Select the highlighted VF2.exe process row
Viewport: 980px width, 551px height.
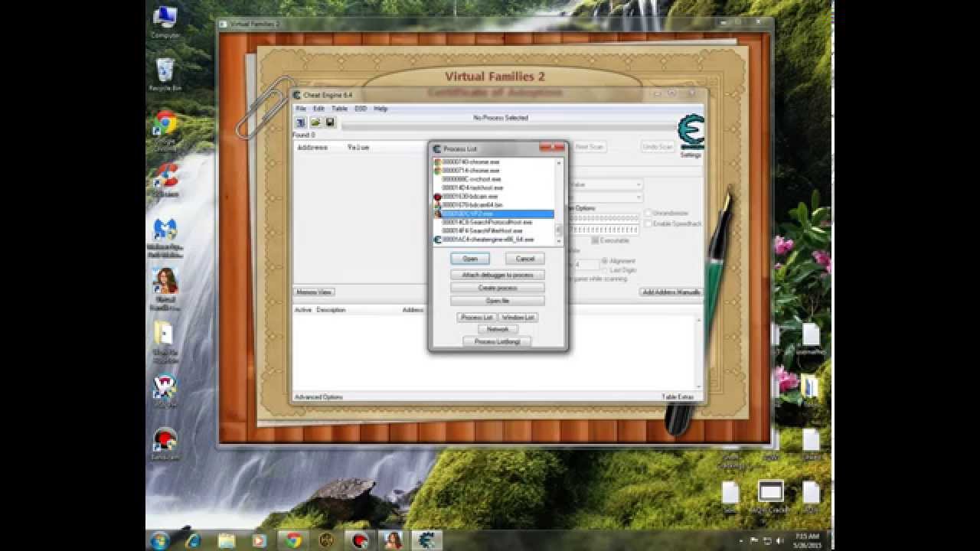click(x=494, y=214)
